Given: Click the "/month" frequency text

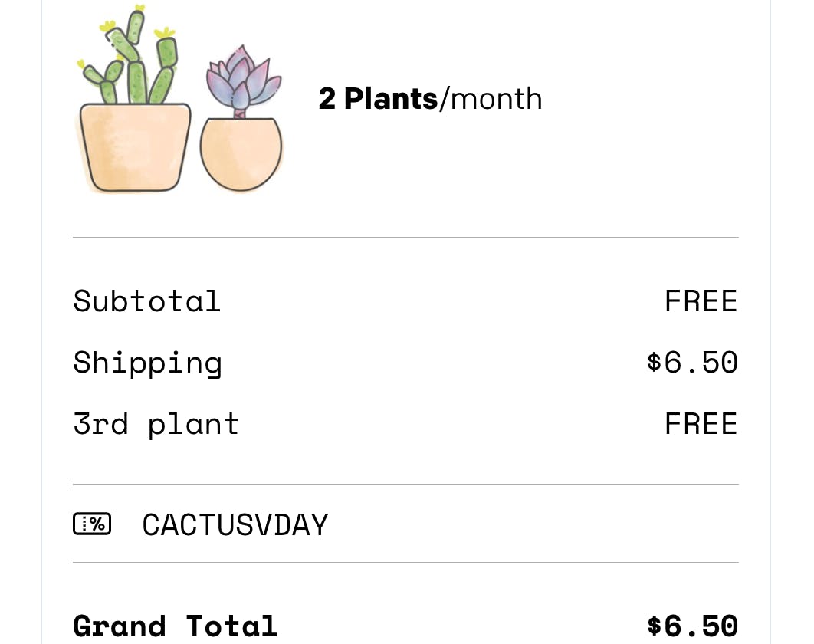Looking at the screenshot, I should click(491, 99).
